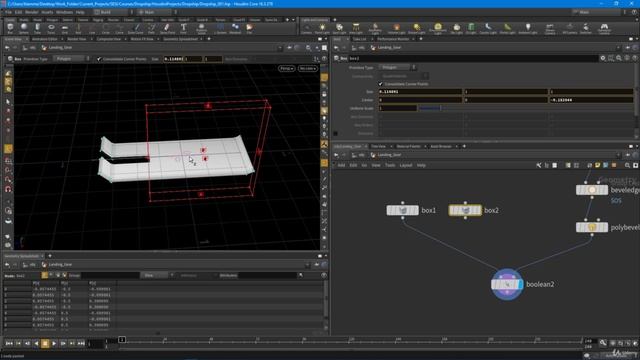
Task: Switch to the Material Palette tab
Action: point(409,146)
